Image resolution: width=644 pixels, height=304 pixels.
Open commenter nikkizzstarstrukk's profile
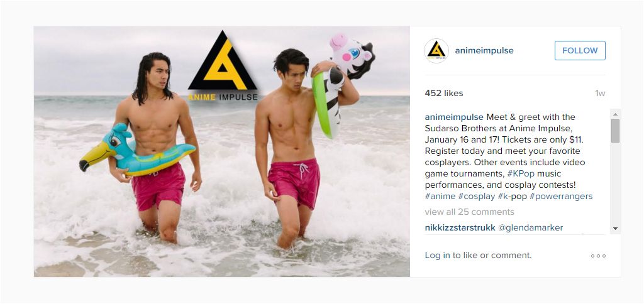(460, 228)
